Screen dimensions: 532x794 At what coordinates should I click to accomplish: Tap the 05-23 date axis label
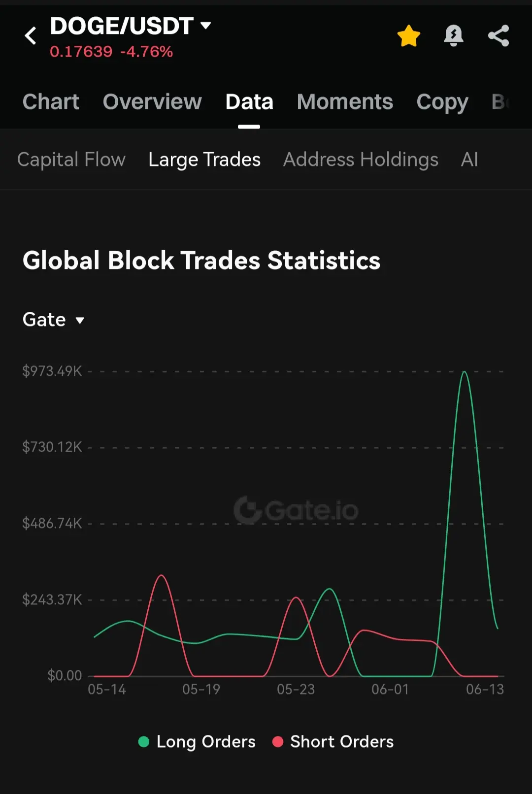click(x=296, y=690)
